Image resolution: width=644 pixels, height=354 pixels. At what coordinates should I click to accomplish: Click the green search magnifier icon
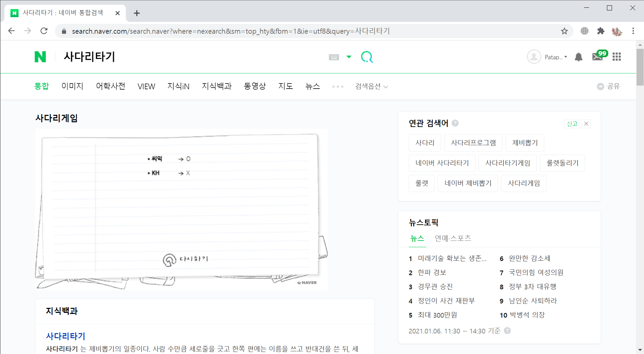pyautogui.click(x=367, y=57)
